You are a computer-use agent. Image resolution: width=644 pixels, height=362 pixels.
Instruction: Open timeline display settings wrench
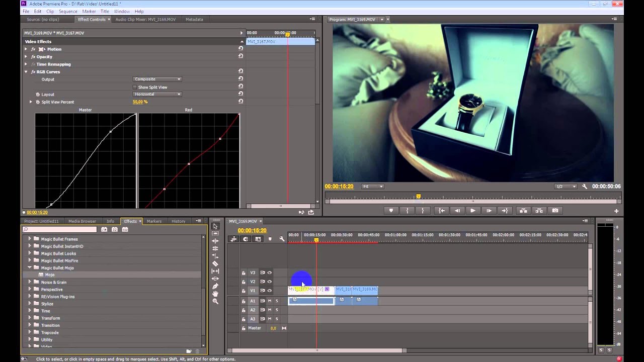(282, 239)
